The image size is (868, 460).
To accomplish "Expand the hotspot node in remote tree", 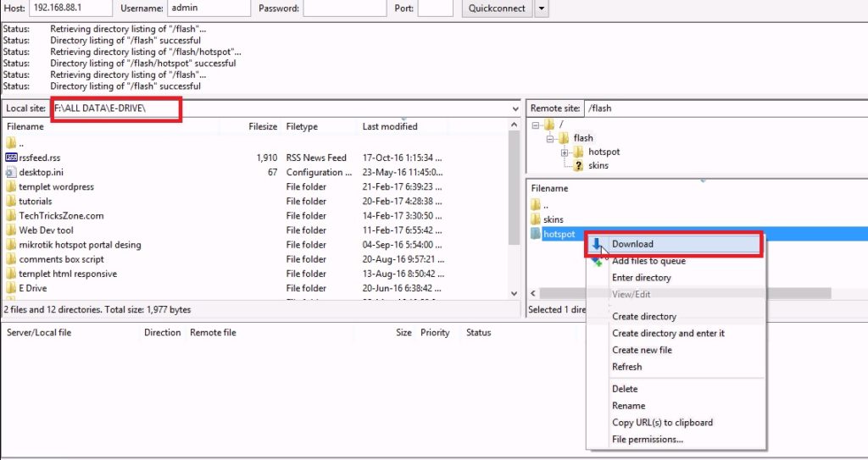I will pos(564,152).
